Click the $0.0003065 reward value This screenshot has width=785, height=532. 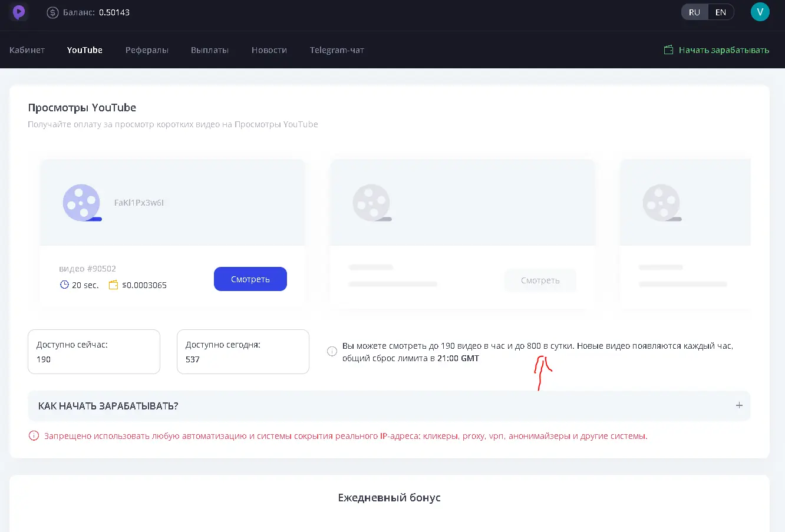(144, 285)
